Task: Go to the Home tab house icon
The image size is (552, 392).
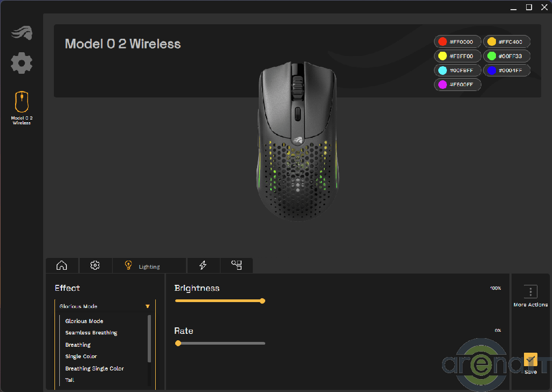Action: tap(62, 265)
